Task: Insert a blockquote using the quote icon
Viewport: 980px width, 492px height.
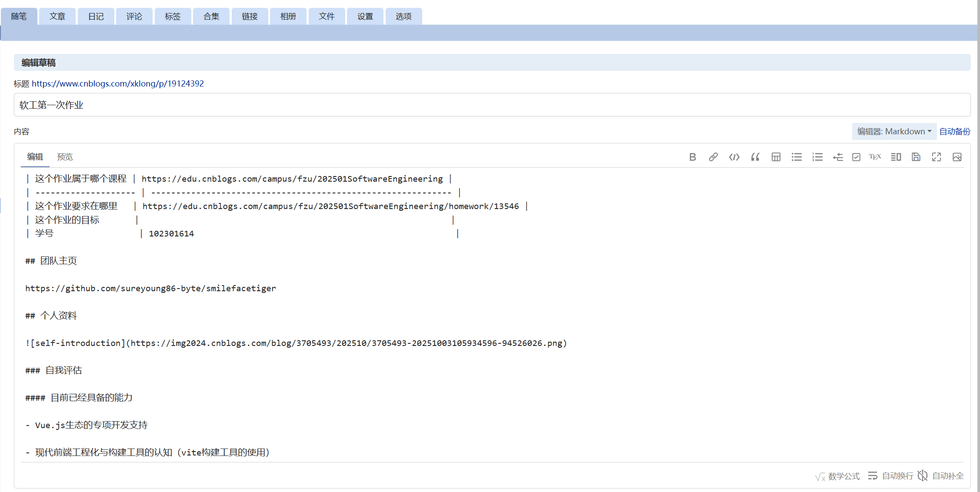Action: click(x=755, y=157)
